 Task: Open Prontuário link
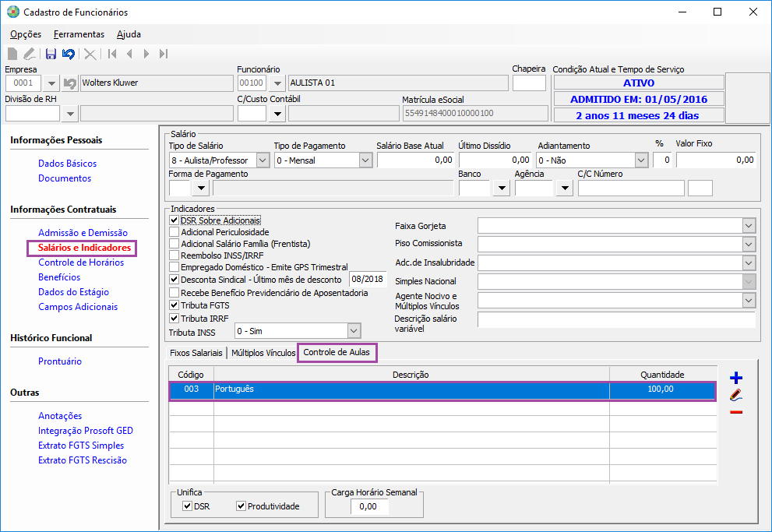[x=60, y=361]
